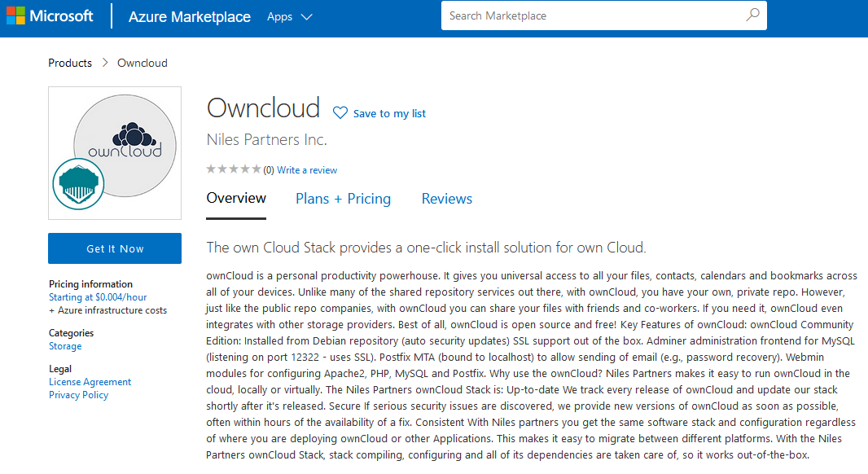Switch to the Plans + Pricing tab

point(343,199)
